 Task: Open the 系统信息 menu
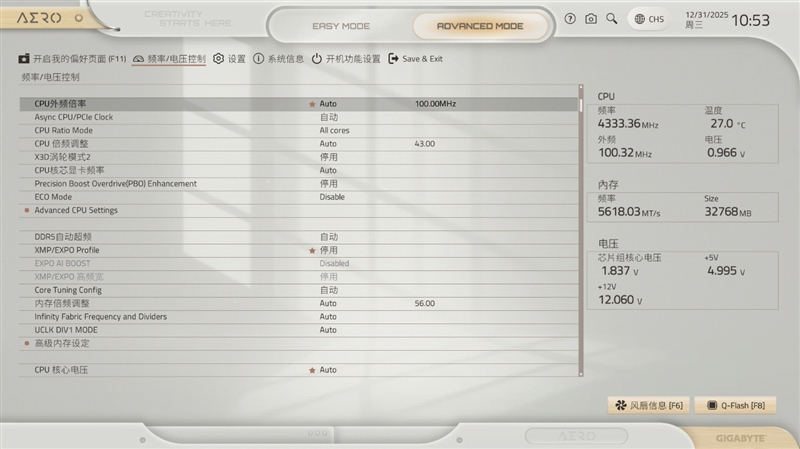pyautogui.click(x=278, y=59)
